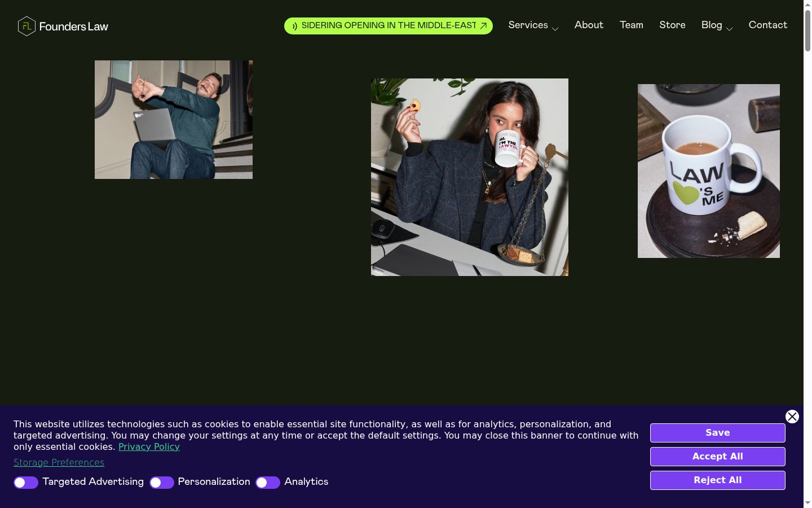Open the About page
The image size is (812, 508).
click(589, 25)
